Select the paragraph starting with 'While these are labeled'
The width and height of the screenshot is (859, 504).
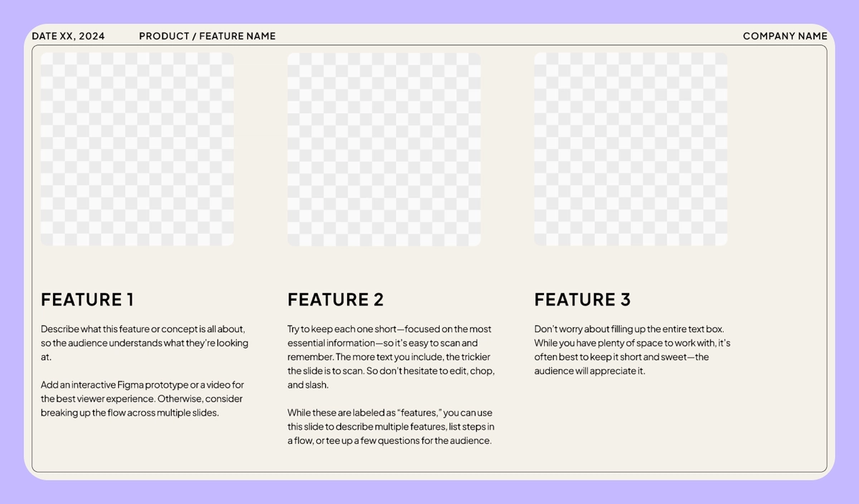coord(391,426)
